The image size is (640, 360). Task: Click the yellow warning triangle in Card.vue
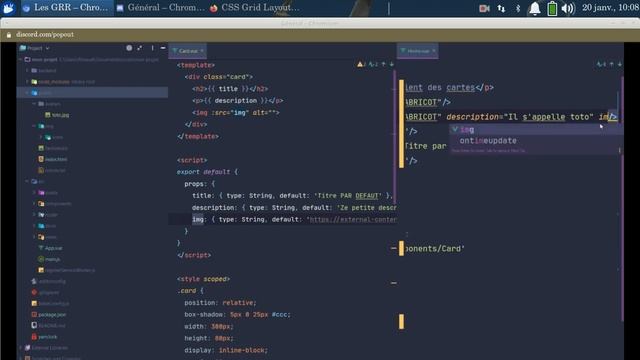[361, 64]
